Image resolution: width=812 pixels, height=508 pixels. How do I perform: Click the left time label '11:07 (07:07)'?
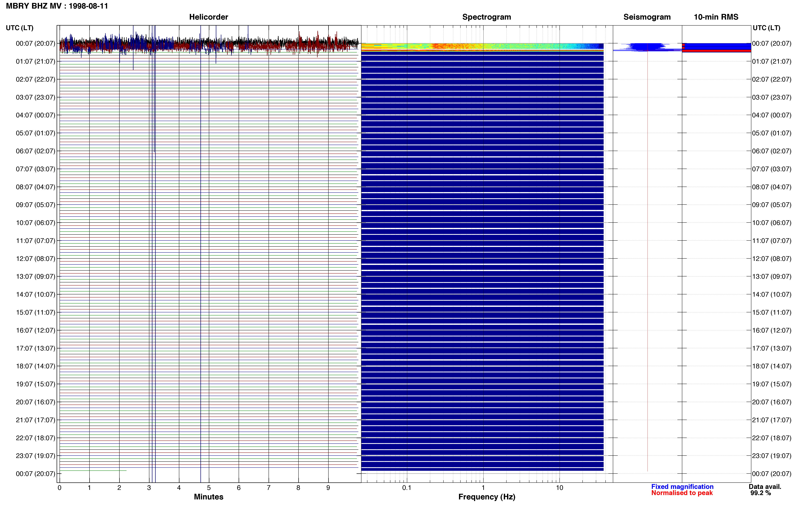coord(36,240)
